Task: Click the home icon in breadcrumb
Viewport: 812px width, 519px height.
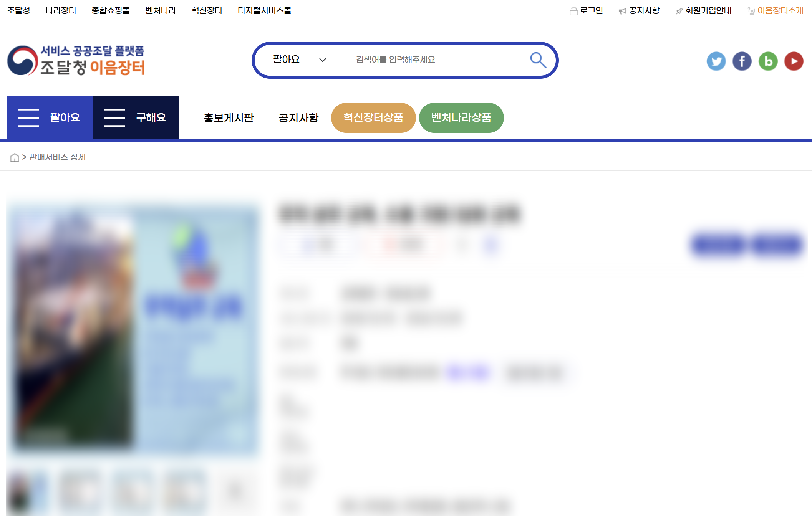Action: (x=15, y=157)
